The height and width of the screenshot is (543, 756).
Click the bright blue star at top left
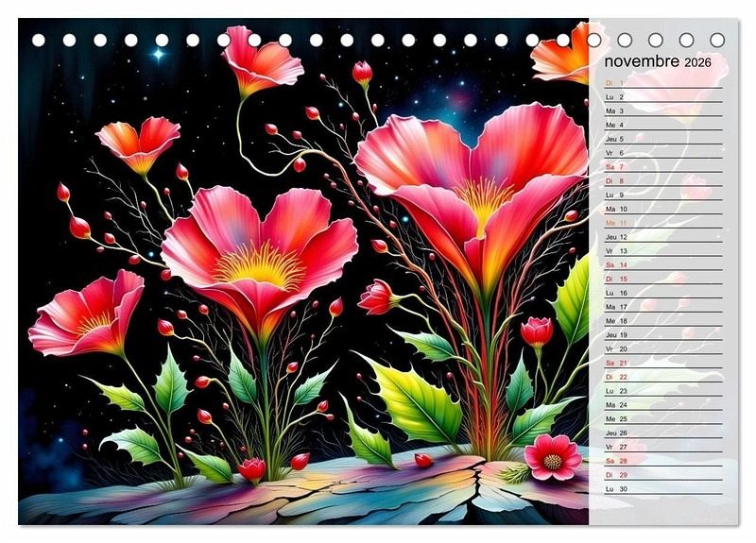point(157,55)
